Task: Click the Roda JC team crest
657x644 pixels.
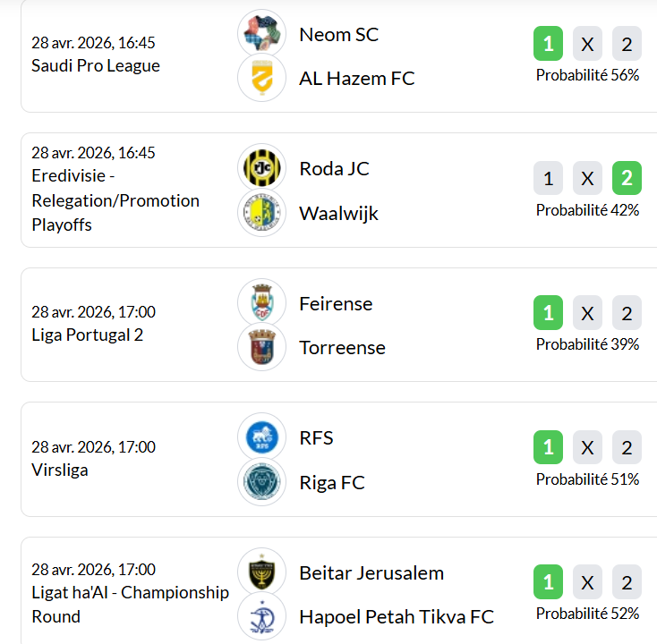Action: click(x=261, y=168)
